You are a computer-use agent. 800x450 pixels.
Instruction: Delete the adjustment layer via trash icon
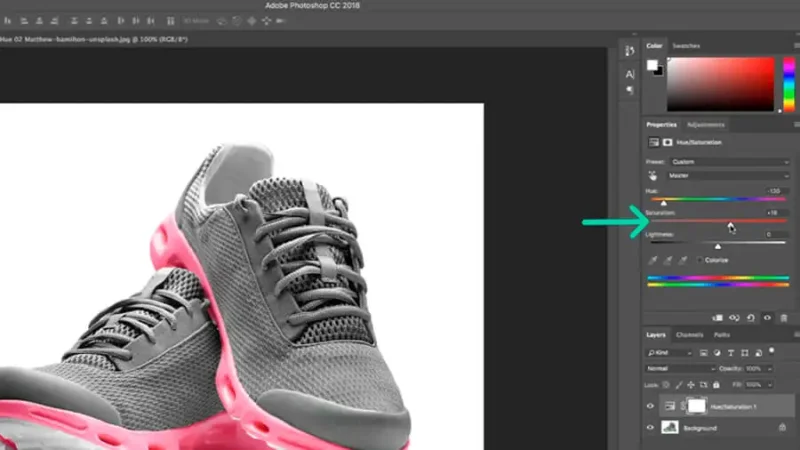tap(784, 318)
